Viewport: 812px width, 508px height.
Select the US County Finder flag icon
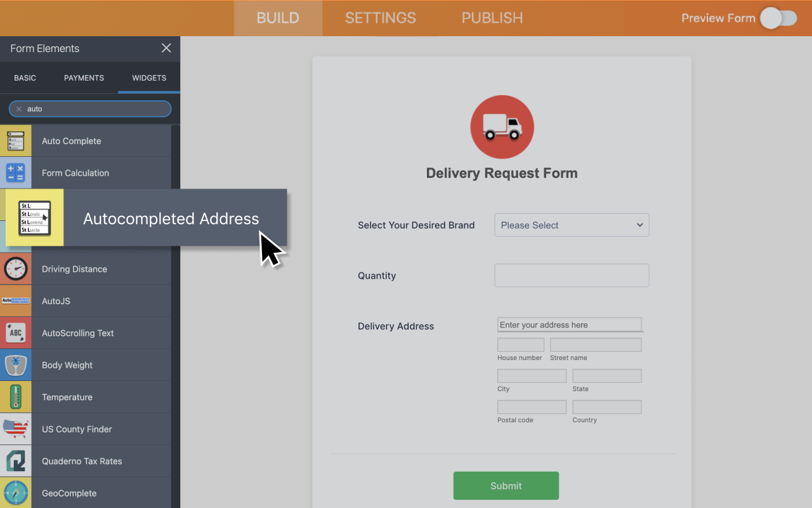click(x=15, y=429)
